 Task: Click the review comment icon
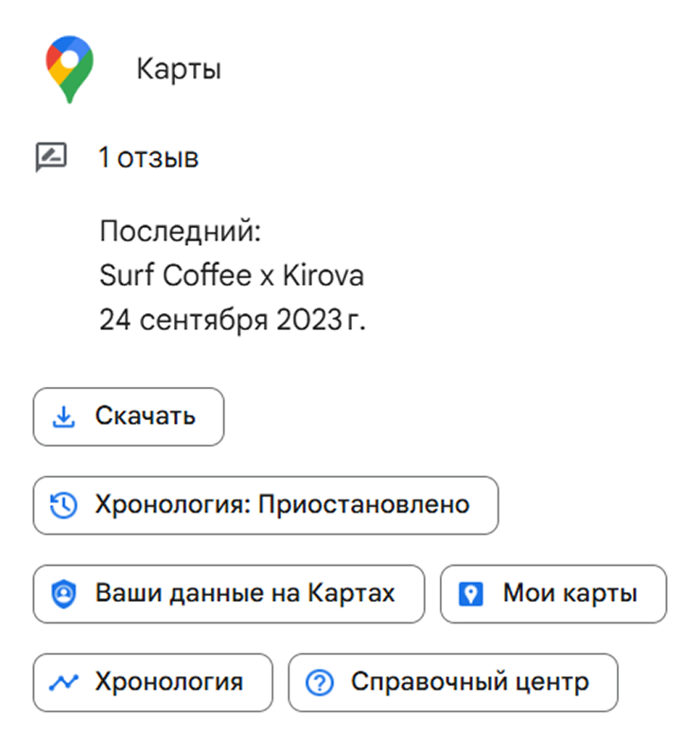click(x=50, y=157)
